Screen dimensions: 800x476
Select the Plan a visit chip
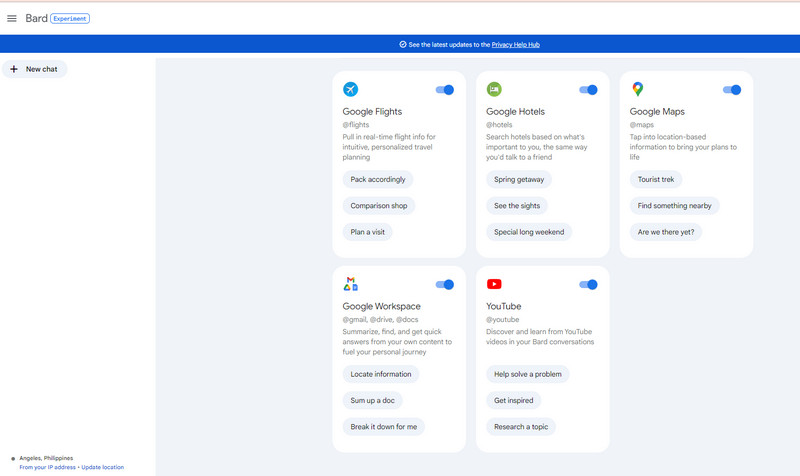point(367,232)
